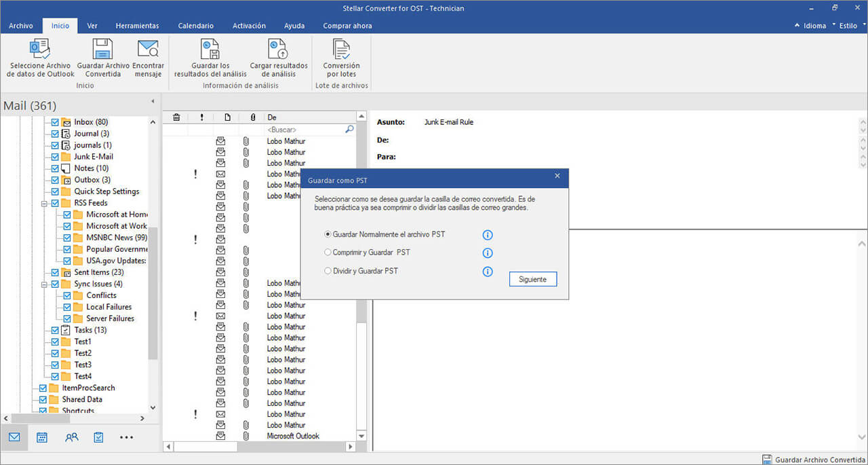
Task: Switch to tasks view icon in bottom bar
Action: tap(98, 437)
